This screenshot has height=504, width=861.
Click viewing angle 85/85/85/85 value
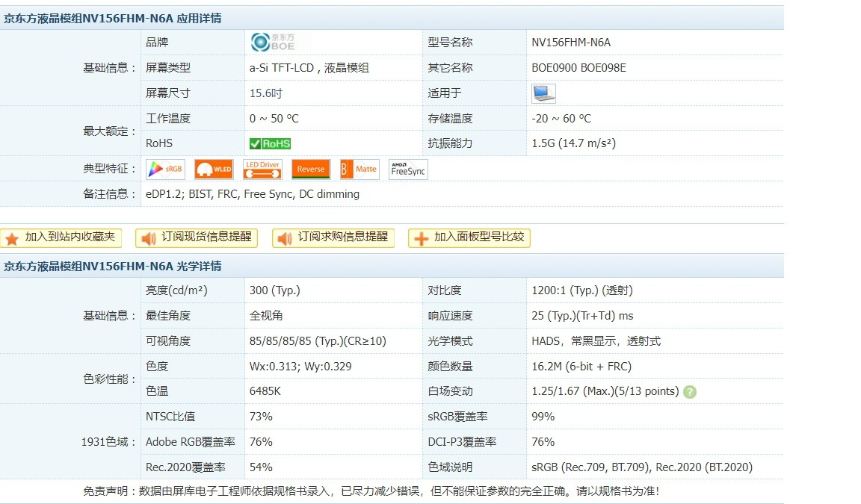tap(318, 341)
